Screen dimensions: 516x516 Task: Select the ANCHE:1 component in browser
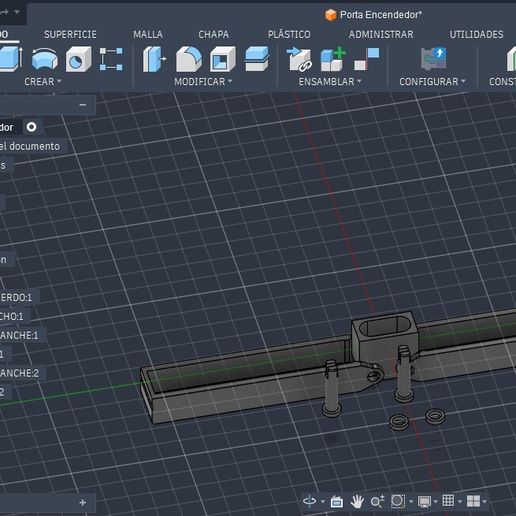pos(19,335)
